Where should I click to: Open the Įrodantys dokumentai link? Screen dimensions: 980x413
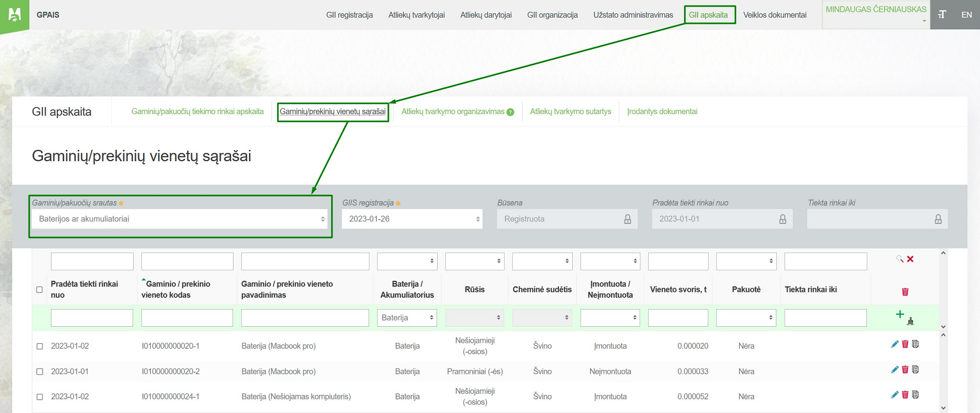[662, 112]
